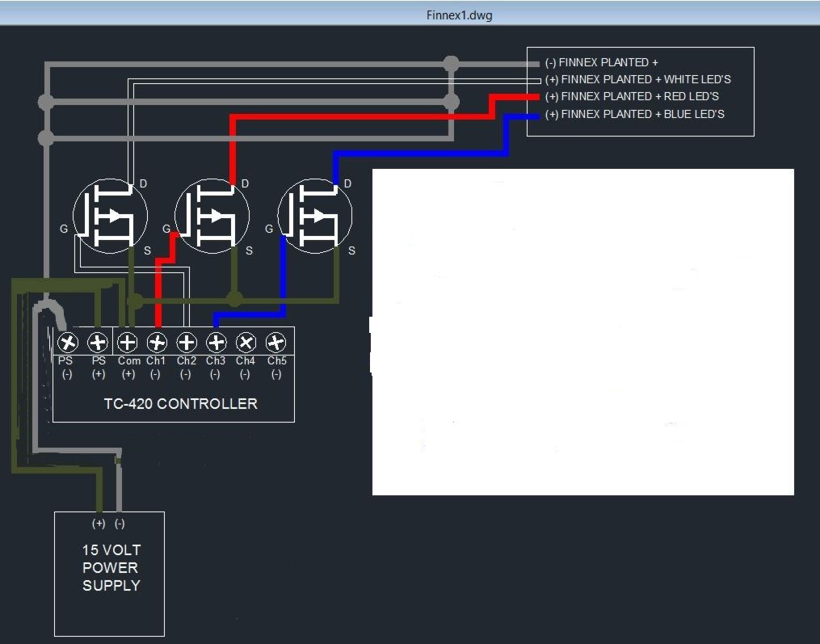820x644 pixels.
Task: Click the 'Com' terminal label text
Action: (129, 361)
